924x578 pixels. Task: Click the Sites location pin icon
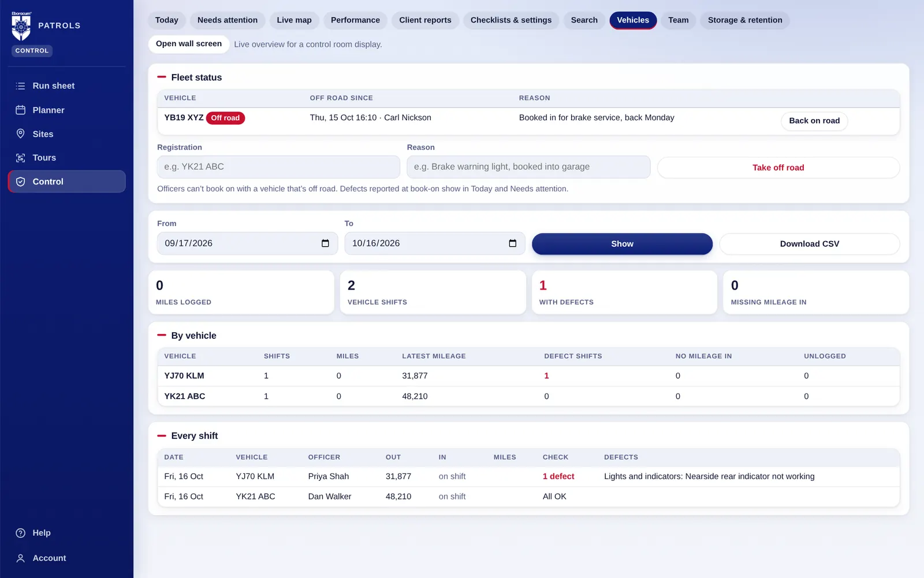(x=20, y=134)
